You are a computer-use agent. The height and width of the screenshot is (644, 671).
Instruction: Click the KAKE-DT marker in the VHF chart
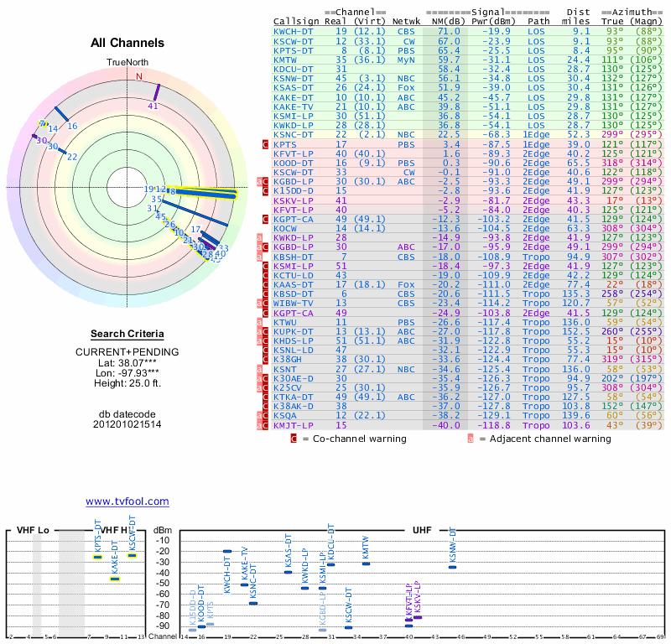tap(115, 579)
